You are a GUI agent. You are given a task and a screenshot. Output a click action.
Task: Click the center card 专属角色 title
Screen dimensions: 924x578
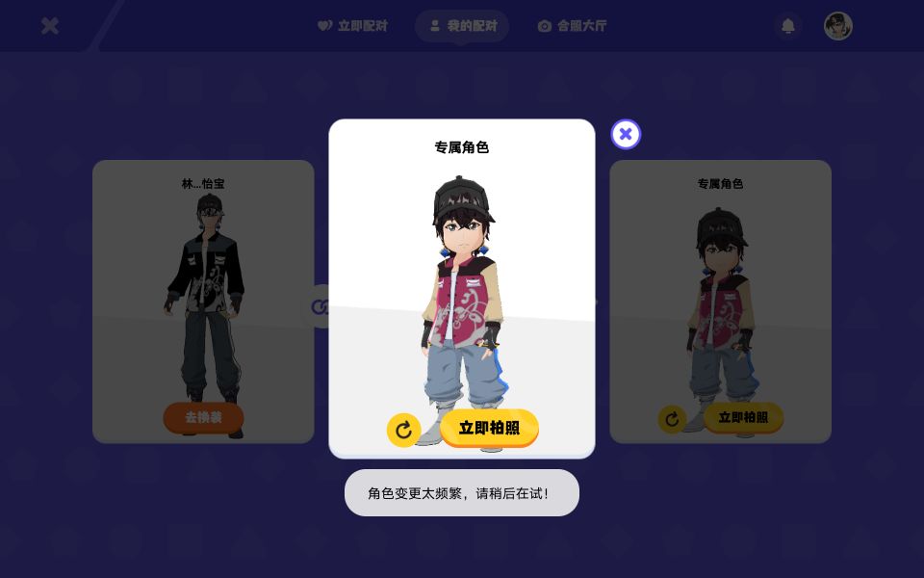462,147
